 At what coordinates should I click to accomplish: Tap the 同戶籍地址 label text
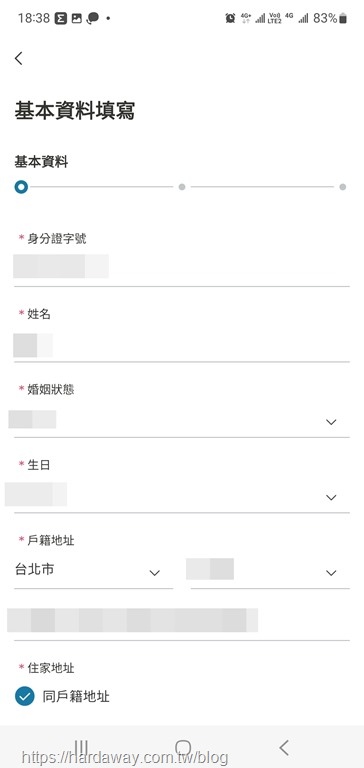click(x=76, y=696)
